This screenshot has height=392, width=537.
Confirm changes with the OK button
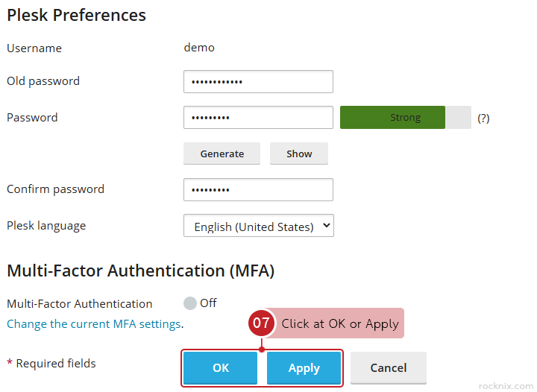click(x=221, y=368)
